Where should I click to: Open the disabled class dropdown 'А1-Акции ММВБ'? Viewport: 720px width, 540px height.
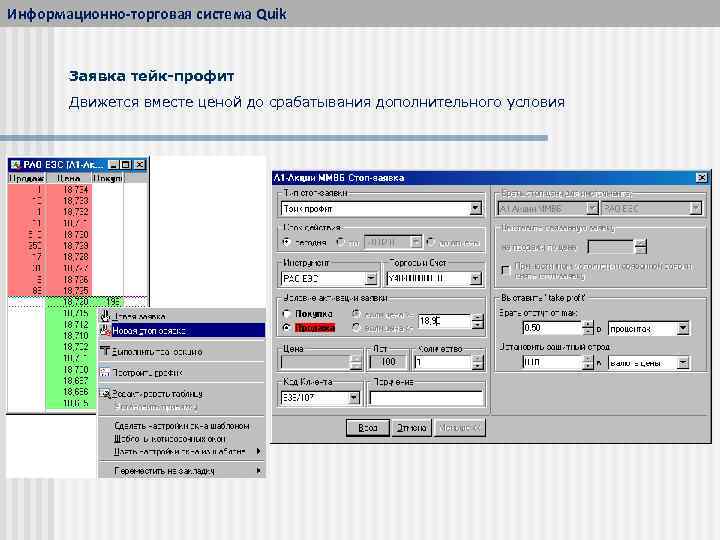tap(592, 208)
